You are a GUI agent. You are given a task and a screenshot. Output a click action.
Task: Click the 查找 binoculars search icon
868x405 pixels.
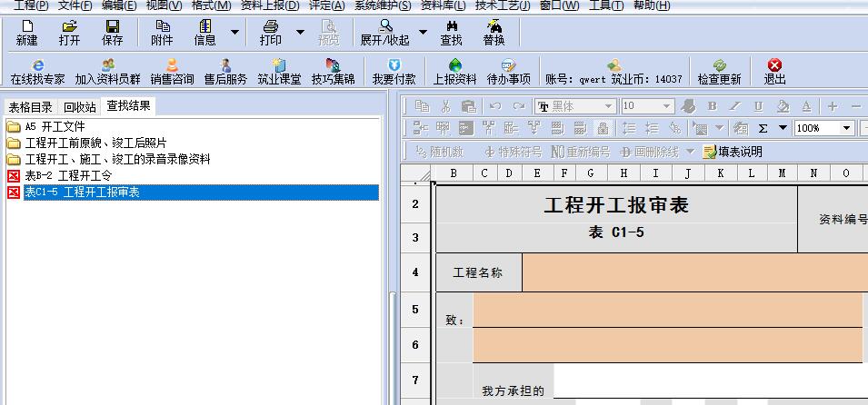click(451, 33)
